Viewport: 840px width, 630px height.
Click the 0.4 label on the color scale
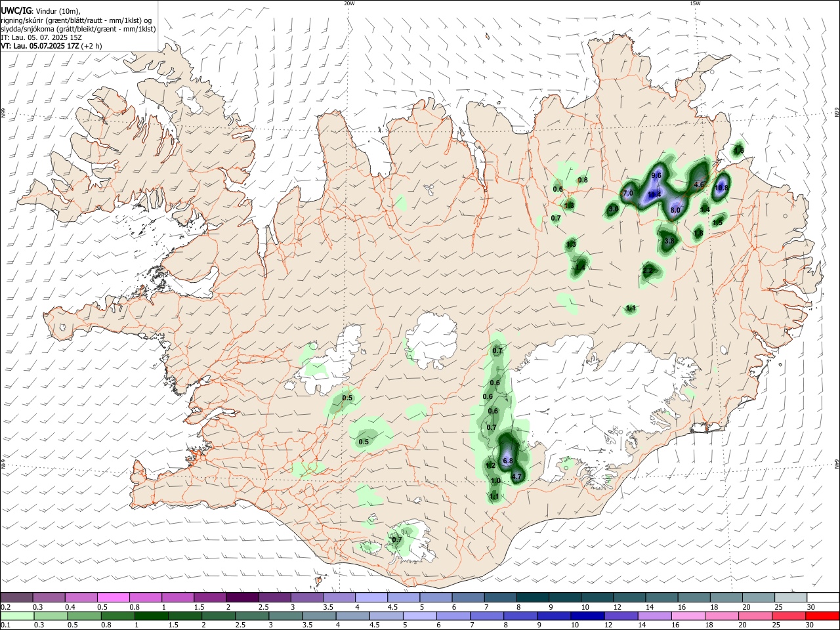70,608
